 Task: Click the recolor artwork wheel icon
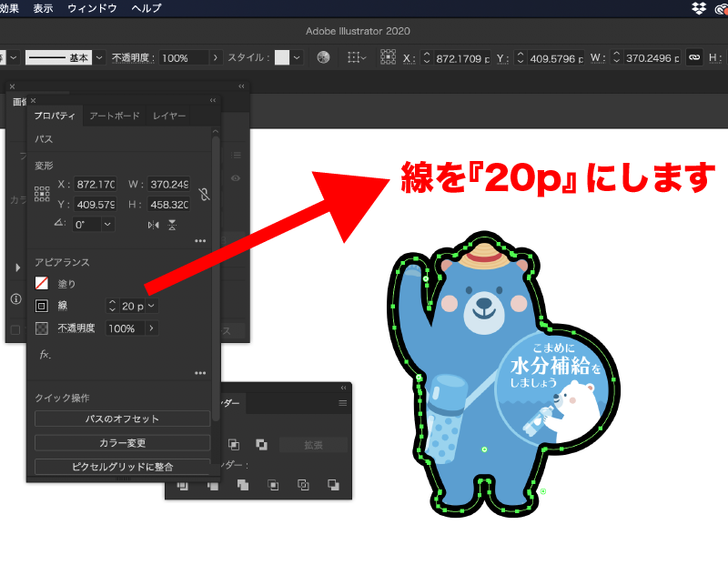(x=323, y=57)
